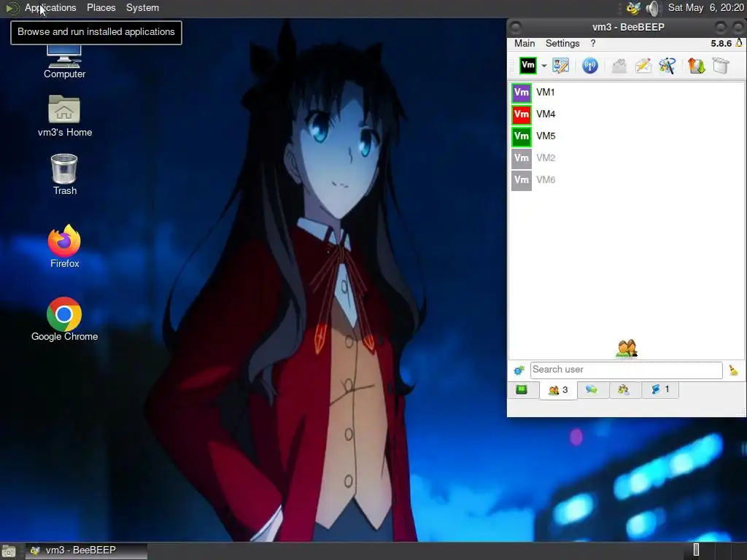Click the date and time clock
747x560 pixels.
(705, 7)
